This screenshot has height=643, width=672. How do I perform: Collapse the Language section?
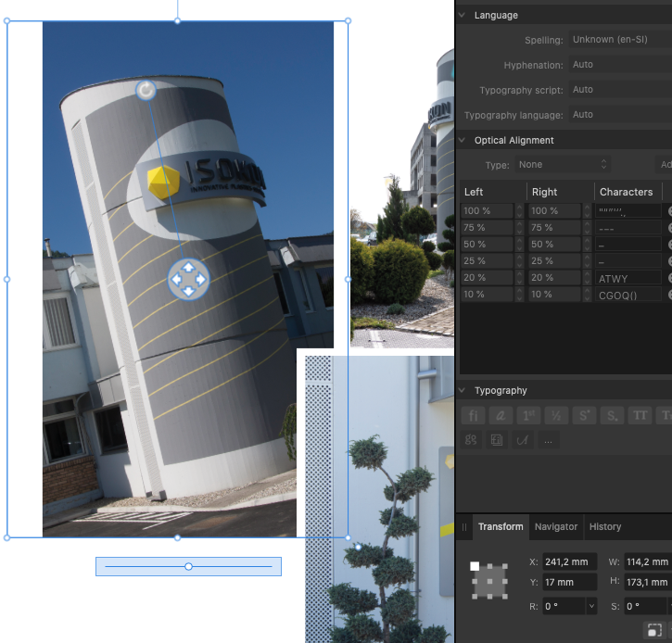pyautogui.click(x=462, y=15)
